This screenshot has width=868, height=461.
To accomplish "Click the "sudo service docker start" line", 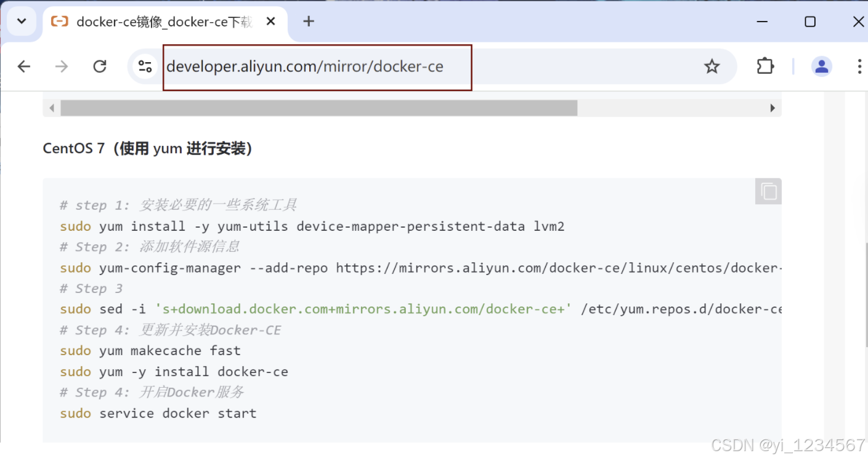I will [158, 413].
